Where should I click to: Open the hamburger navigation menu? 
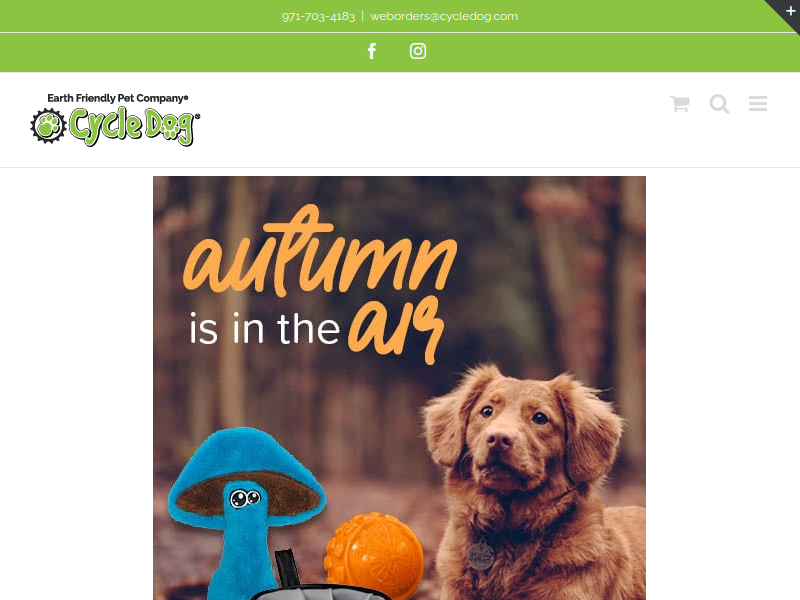tap(758, 104)
